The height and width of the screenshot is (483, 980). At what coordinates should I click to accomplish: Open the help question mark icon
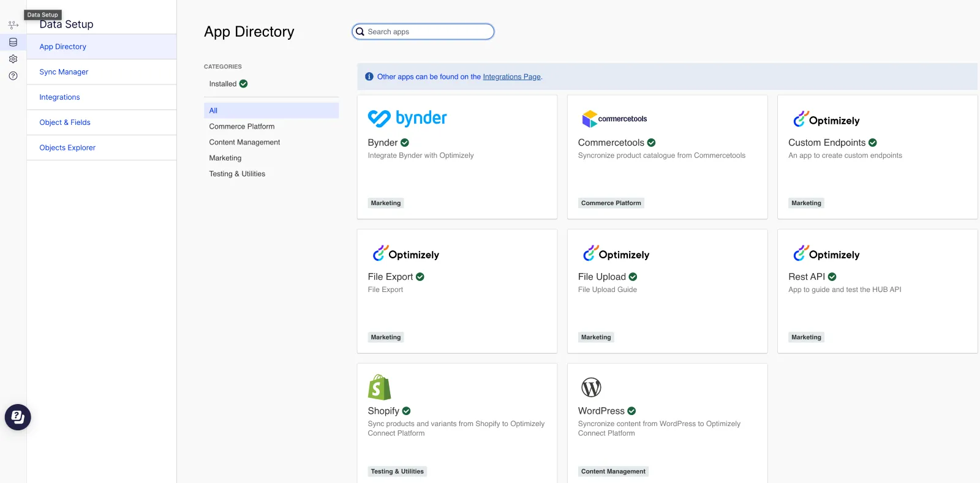tap(13, 76)
